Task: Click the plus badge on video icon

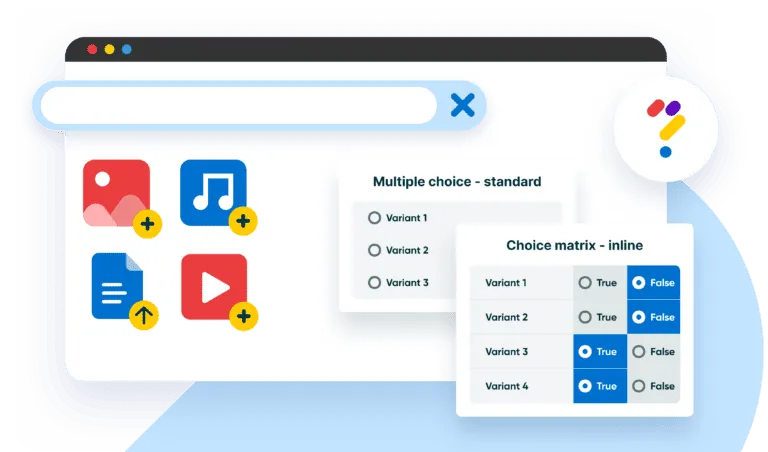Action: (x=243, y=316)
